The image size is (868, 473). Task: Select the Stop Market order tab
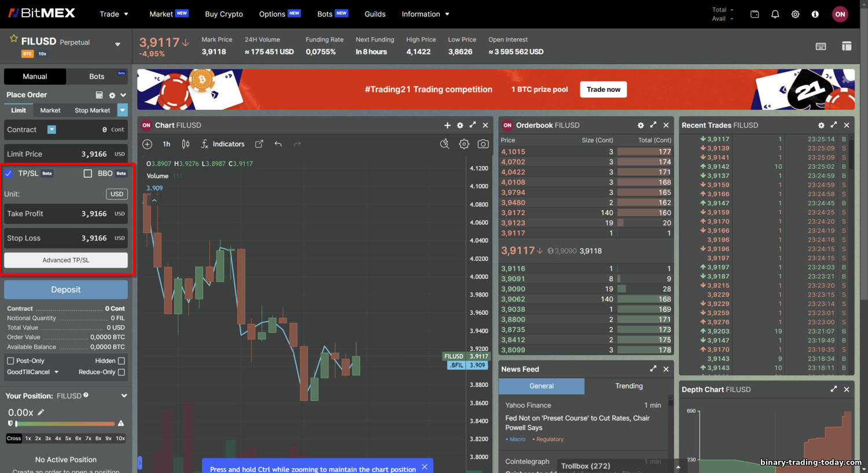coord(92,110)
